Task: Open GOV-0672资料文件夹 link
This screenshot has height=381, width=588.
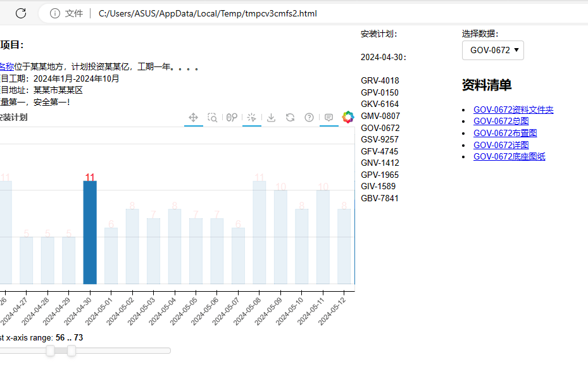Action: pos(513,109)
